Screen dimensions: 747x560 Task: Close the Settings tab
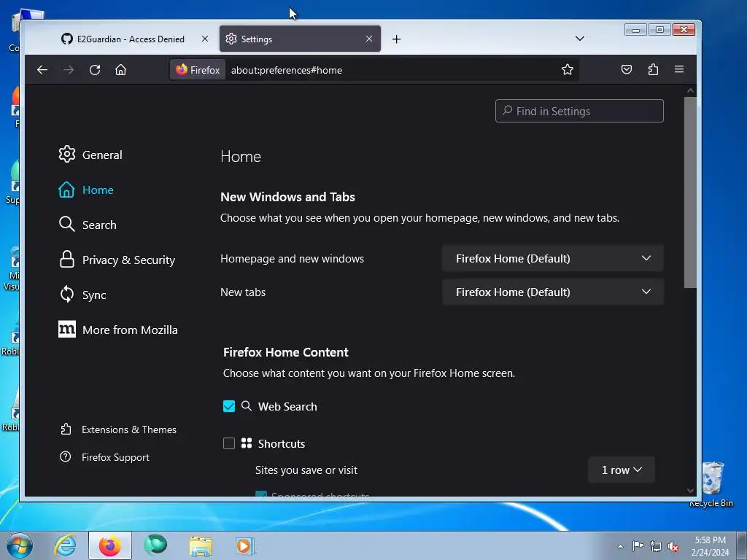pyautogui.click(x=369, y=39)
